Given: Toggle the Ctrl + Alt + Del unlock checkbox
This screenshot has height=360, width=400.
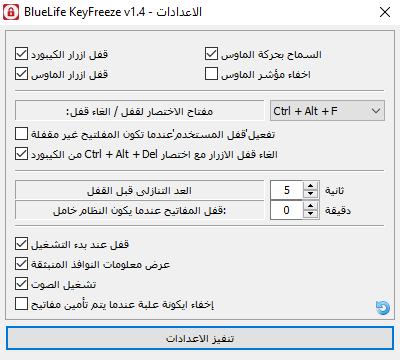Looking at the screenshot, I should pyautogui.click(x=21, y=154).
